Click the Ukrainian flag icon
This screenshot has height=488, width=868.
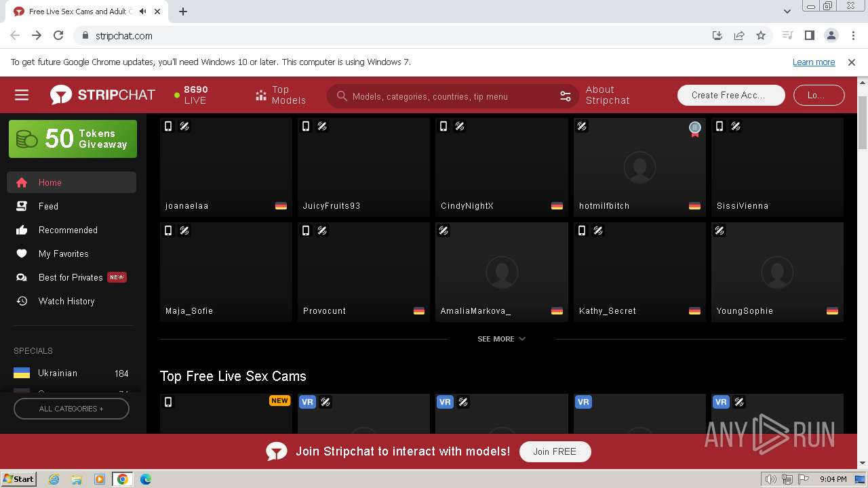coord(22,373)
